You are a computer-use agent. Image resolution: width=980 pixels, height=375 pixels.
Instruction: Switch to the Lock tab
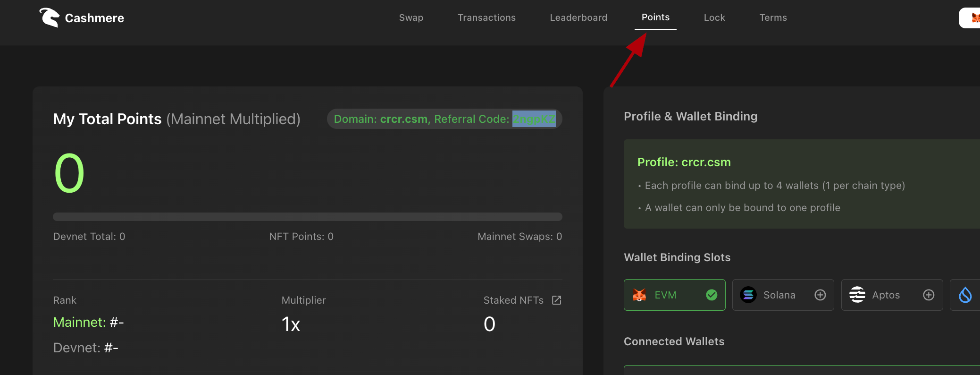point(714,17)
